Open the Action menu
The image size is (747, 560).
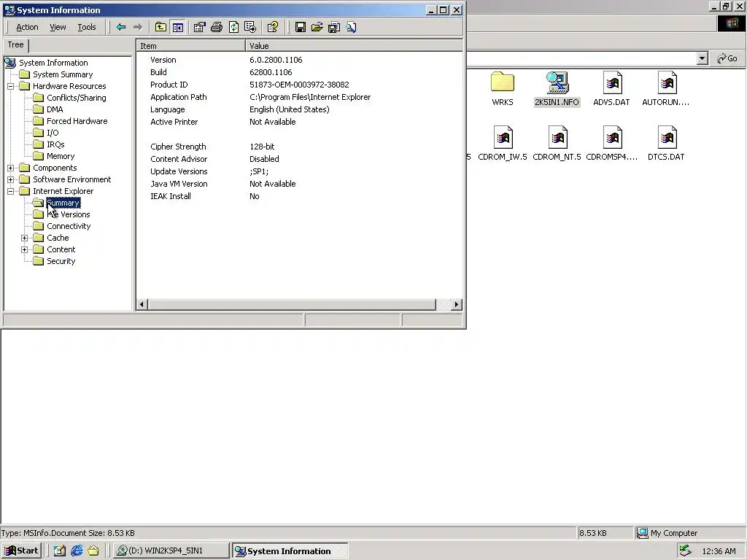[x=27, y=27]
